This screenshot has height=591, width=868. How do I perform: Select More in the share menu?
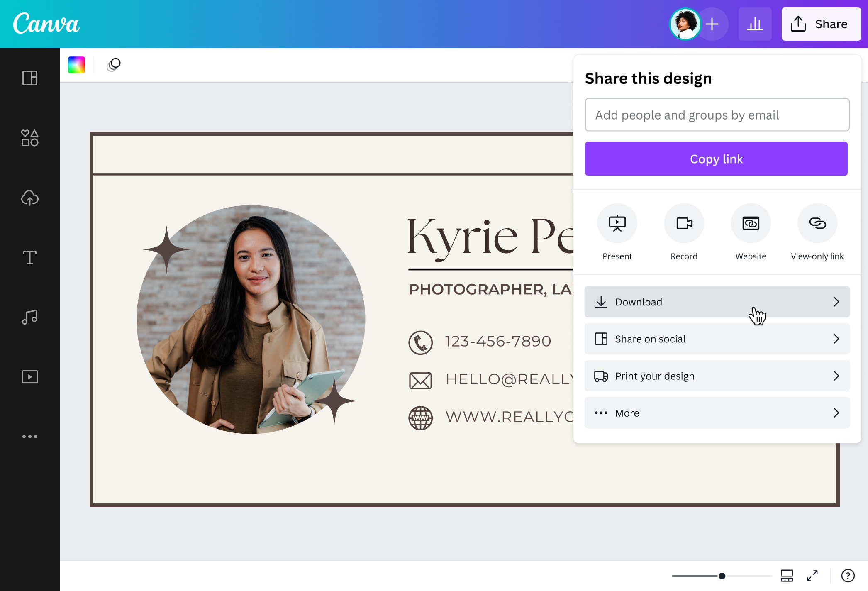click(x=717, y=413)
